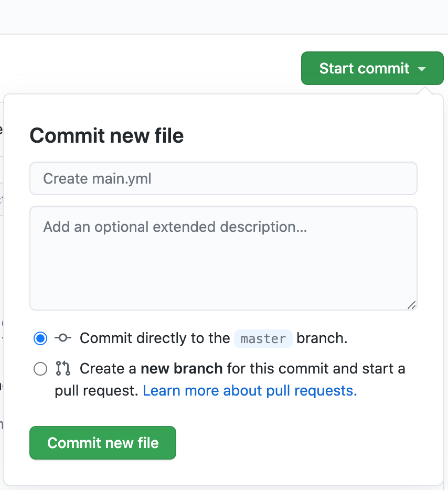Click the Commit new file heading
The width and height of the screenshot is (448, 490).
pos(106,136)
